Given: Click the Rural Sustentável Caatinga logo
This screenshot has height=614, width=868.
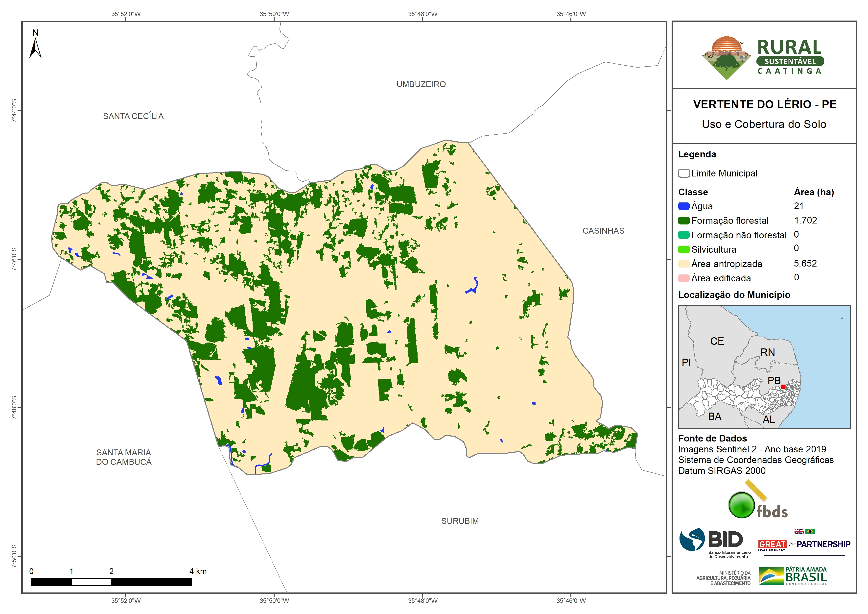Looking at the screenshot, I should [x=763, y=57].
